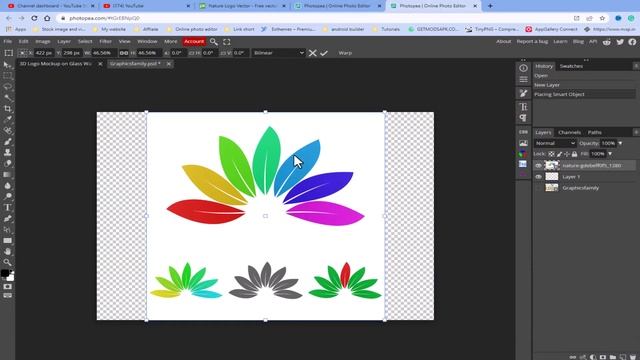The width and height of the screenshot is (640, 360).
Task: Open the Learn link
Action: pos(560,42)
